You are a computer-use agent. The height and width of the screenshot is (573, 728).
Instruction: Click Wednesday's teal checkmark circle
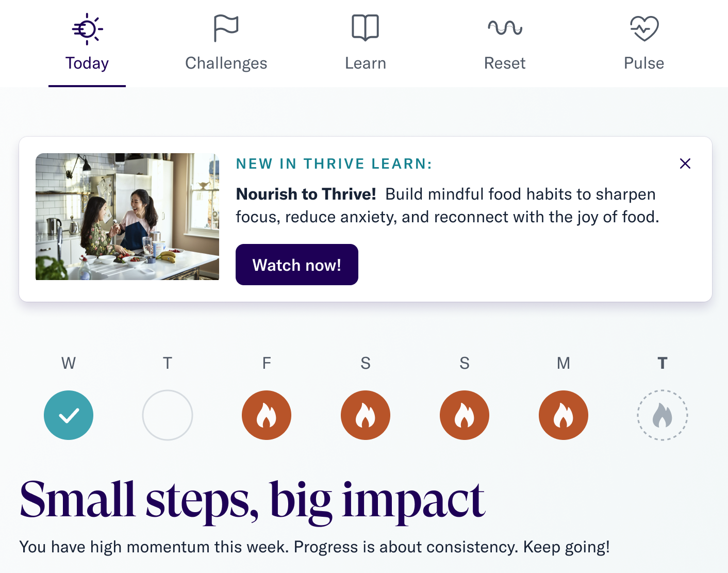tap(69, 415)
